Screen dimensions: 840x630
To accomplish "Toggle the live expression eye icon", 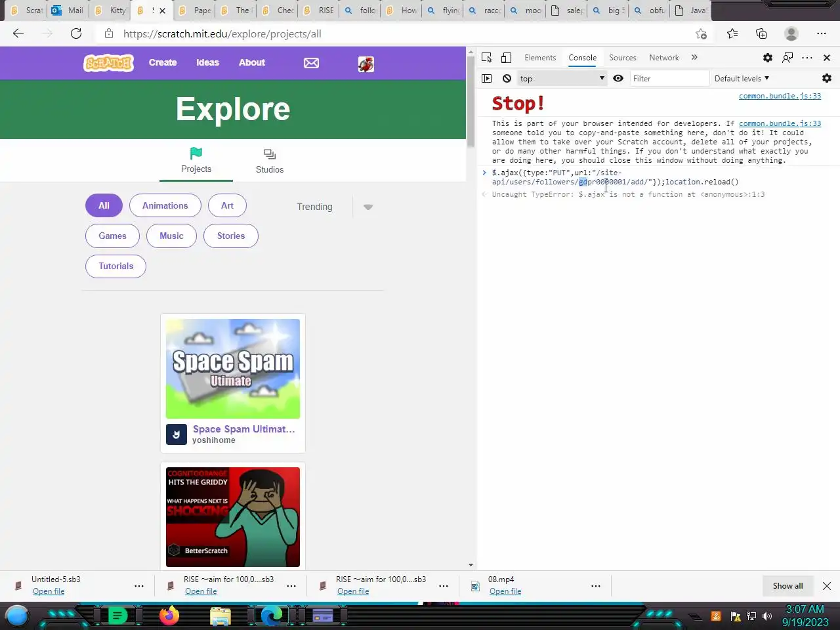I will pyautogui.click(x=618, y=78).
